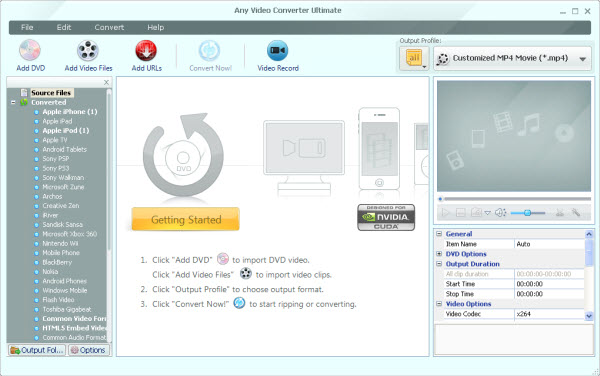Select Nintendo Wii in tree
The width and height of the screenshot is (600, 376).
click(60, 243)
